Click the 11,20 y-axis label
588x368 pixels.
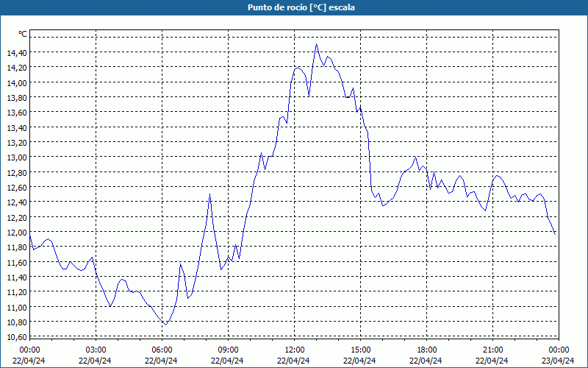[17, 292]
